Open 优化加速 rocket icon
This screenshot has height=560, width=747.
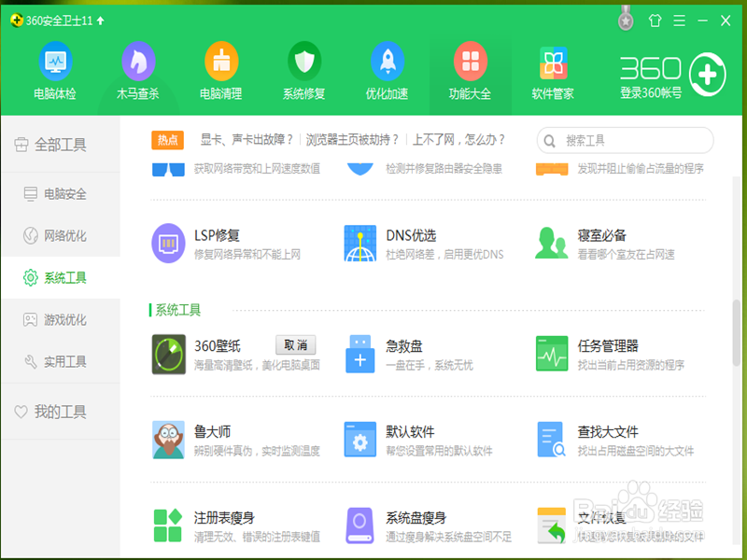387,61
